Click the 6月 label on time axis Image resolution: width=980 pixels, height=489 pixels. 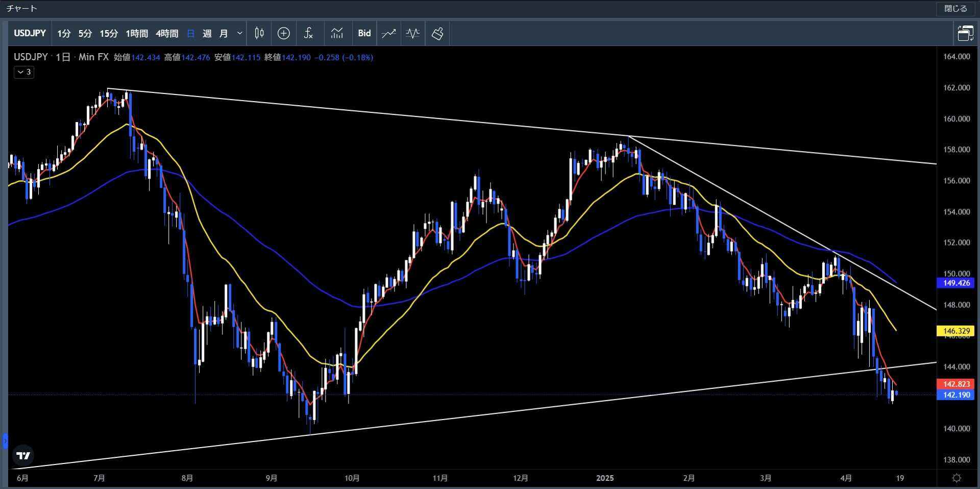22,478
